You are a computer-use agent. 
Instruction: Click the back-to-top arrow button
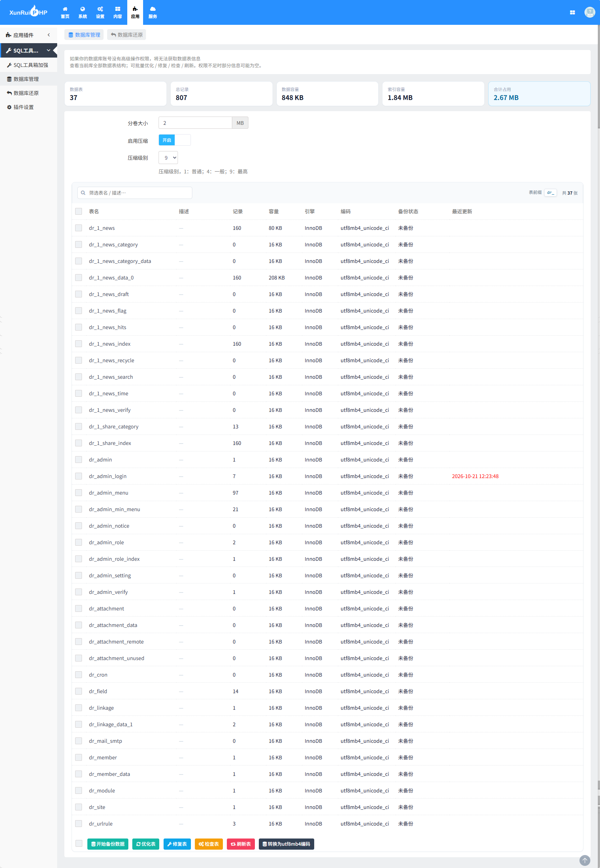pyautogui.click(x=585, y=860)
